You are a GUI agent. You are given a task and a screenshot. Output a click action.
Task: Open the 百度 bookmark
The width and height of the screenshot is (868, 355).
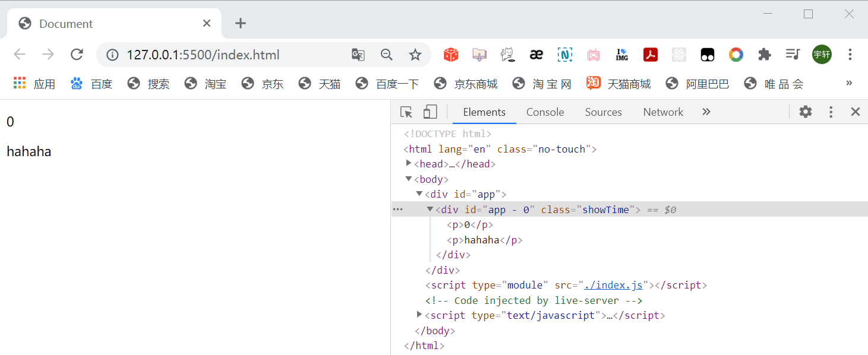[x=91, y=84]
